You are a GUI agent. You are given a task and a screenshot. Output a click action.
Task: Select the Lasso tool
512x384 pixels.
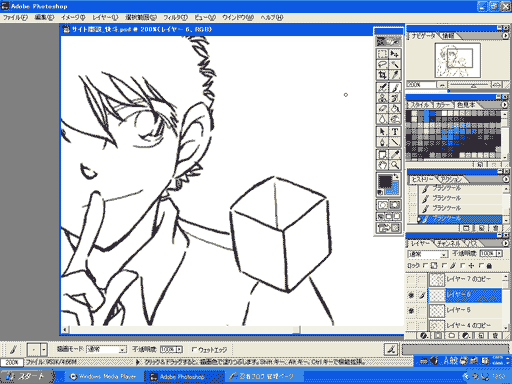coord(382,64)
